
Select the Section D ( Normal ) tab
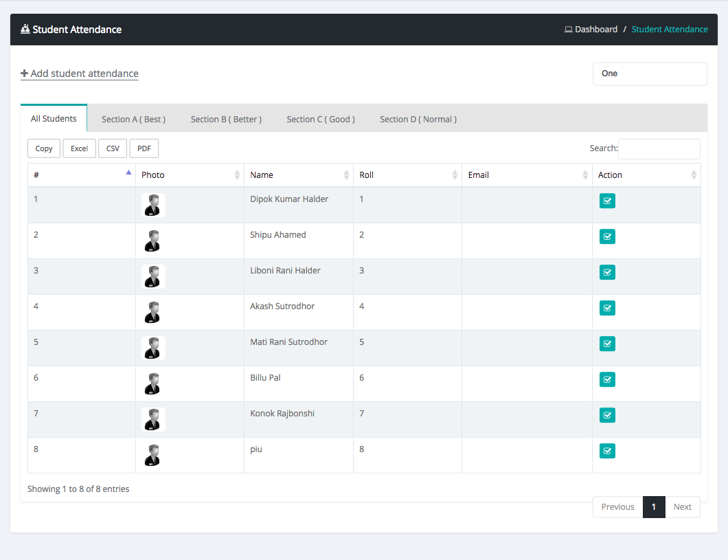[418, 119]
